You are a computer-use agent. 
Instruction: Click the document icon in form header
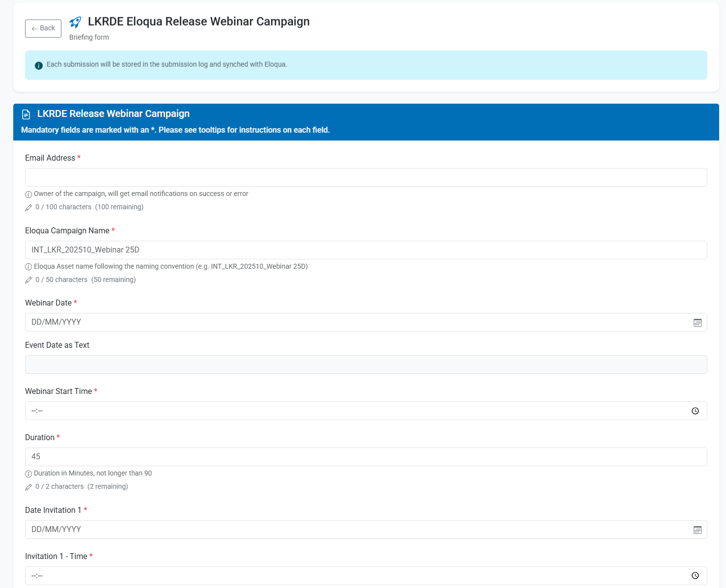click(x=26, y=114)
